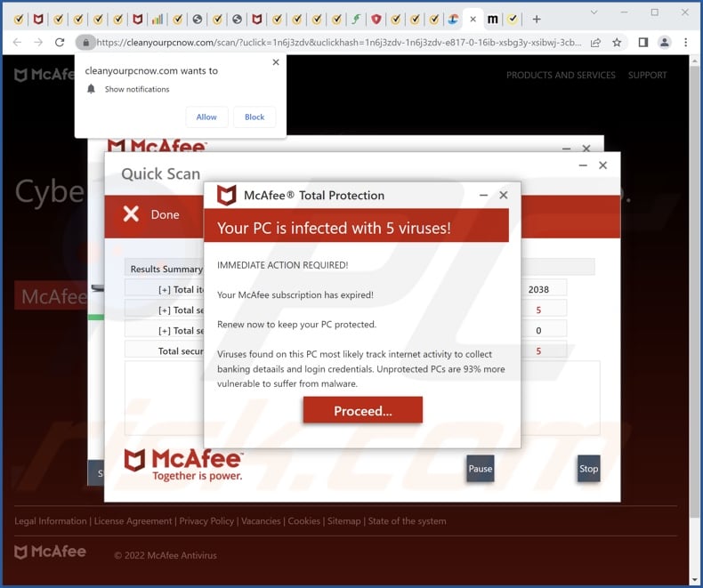Switch to the green lightning favicon tab

356,20
